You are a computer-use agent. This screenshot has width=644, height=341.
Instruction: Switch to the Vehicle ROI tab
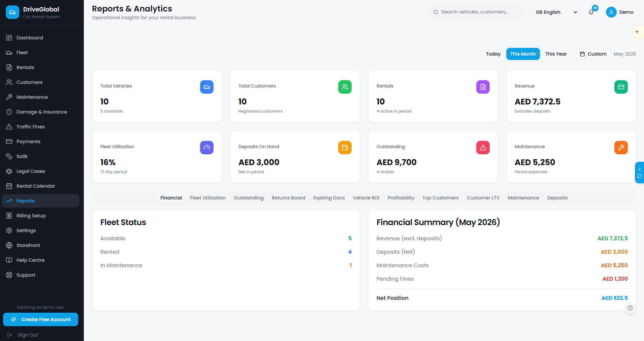(x=366, y=198)
